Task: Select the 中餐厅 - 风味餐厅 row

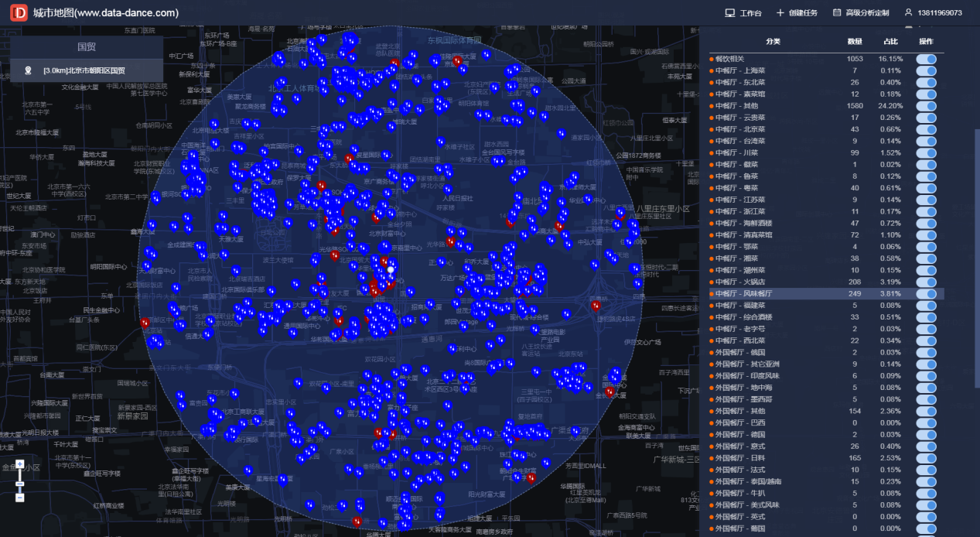Action: [x=825, y=294]
